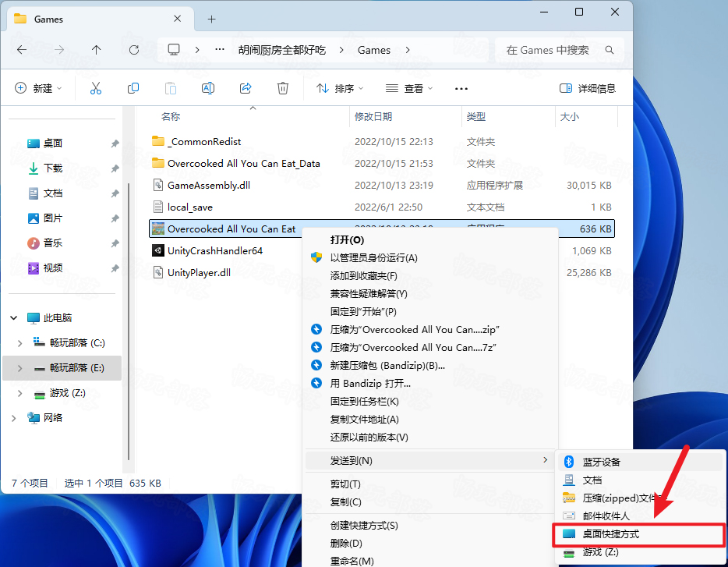Click the Rename icon in toolbar
This screenshot has height=567, width=728.
(x=208, y=88)
